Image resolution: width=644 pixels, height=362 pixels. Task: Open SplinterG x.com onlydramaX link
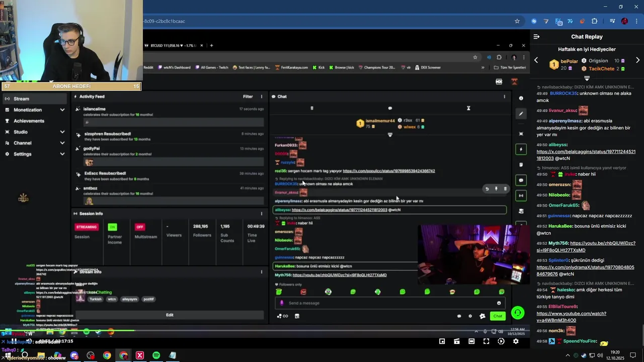[585, 270]
